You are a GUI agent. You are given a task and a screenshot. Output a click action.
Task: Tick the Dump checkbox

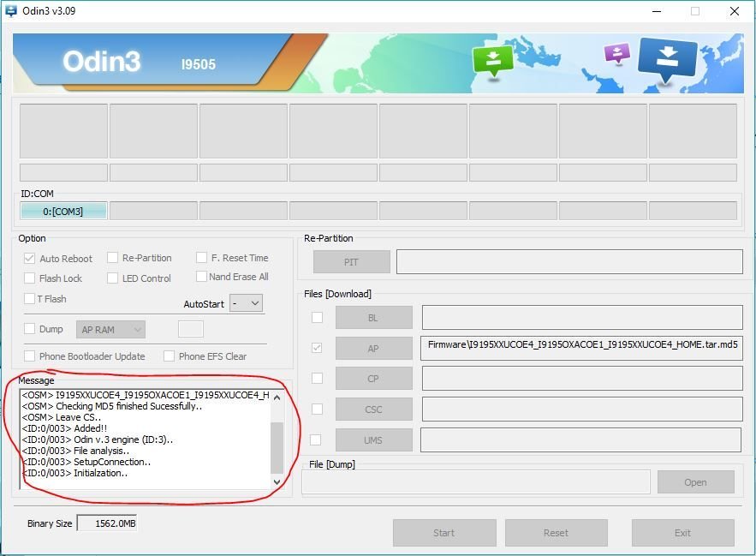point(29,329)
